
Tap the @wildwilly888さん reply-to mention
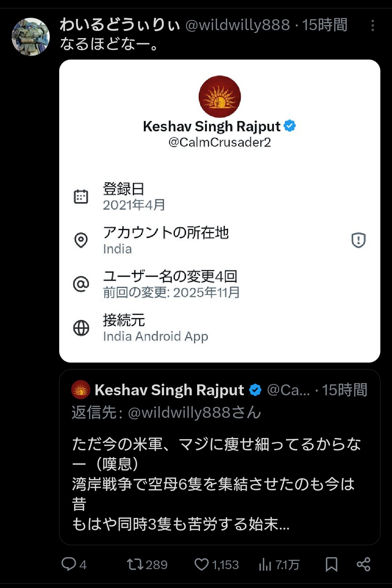tap(195, 413)
